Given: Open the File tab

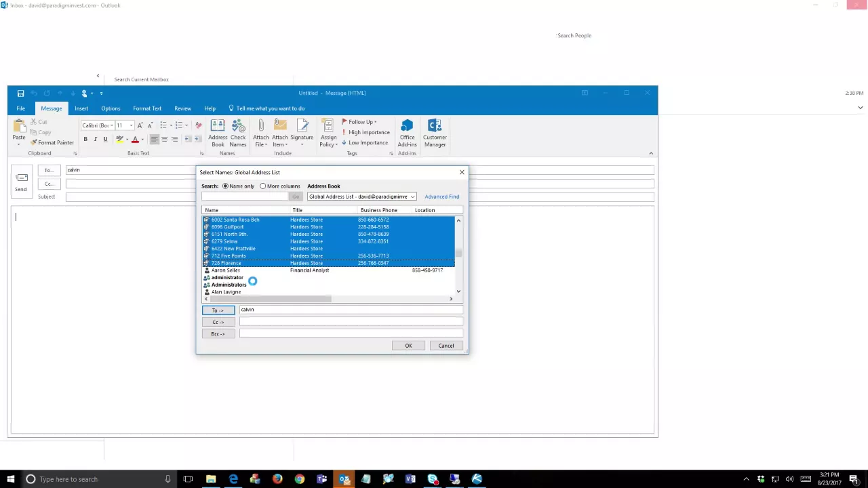Looking at the screenshot, I should pyautogui.click(x=21, y=108).
